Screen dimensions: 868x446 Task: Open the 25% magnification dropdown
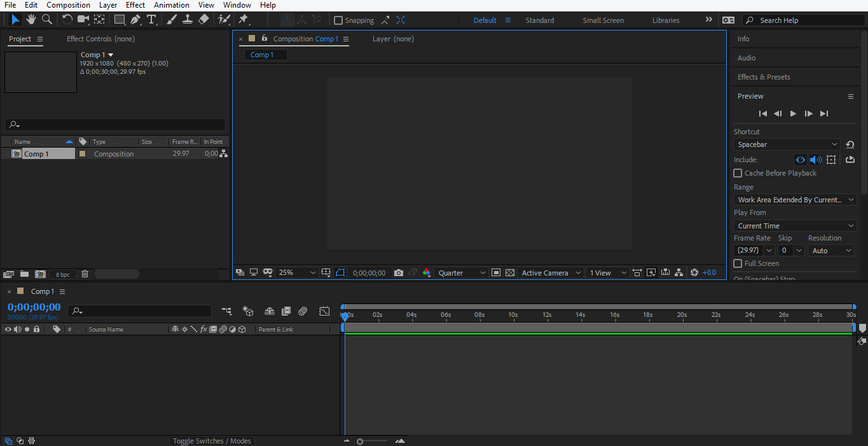(x=296, y=273)
